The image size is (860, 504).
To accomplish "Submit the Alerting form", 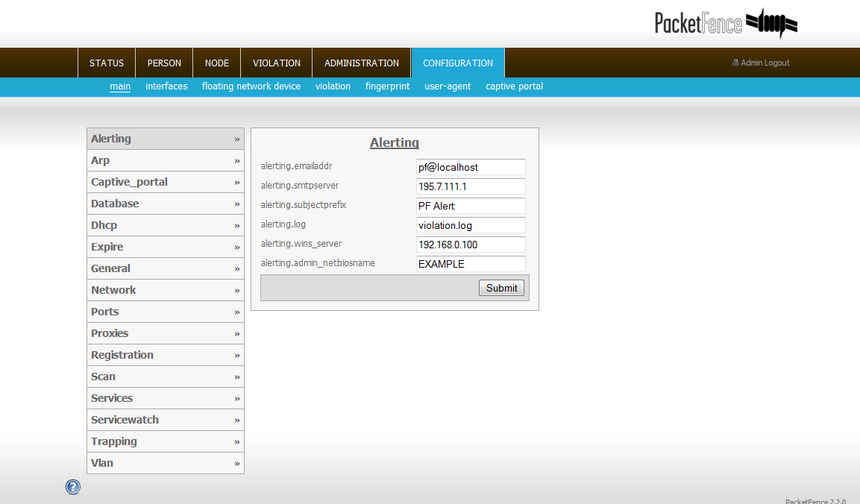I will (x=501, y=288).
